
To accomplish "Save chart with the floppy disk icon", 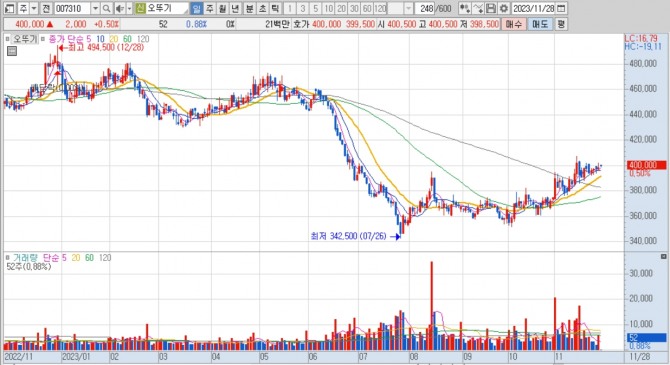I will [491, 8].
